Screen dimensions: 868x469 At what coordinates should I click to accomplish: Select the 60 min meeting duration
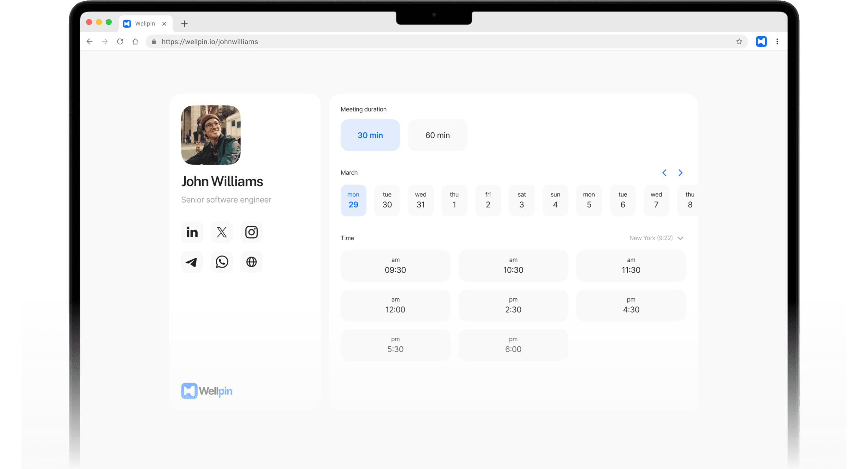(437, 135)
